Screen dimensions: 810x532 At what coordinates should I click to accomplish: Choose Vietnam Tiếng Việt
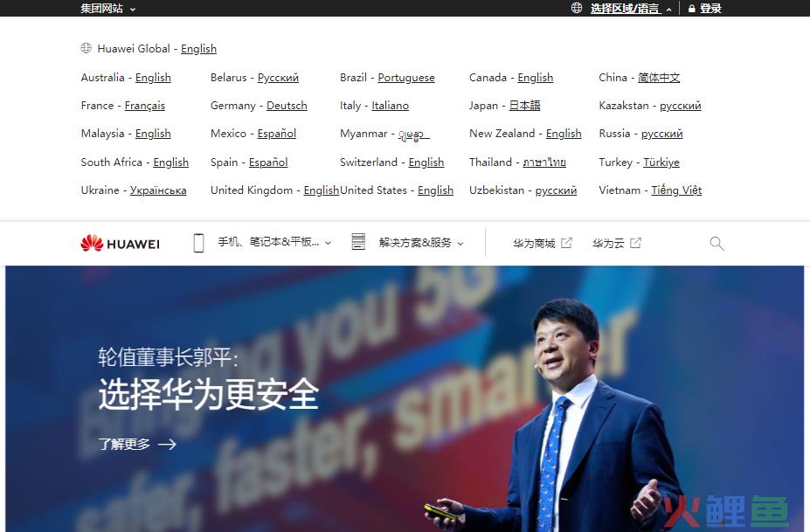[x=676, y=190]
